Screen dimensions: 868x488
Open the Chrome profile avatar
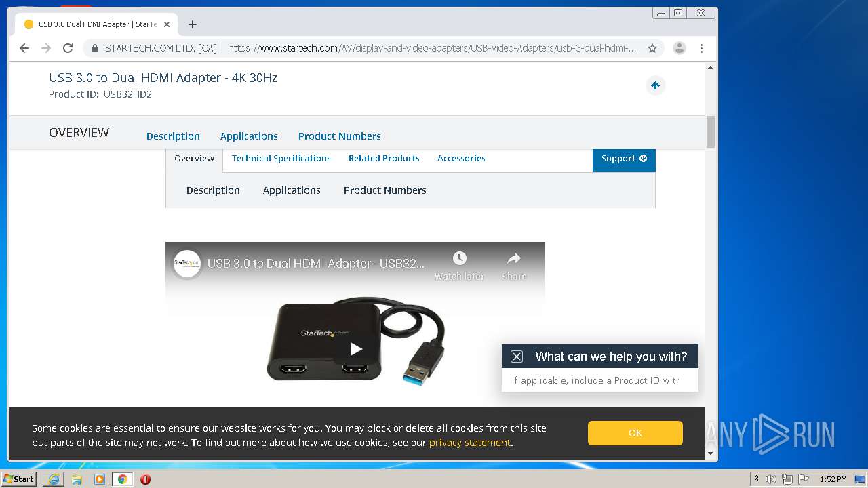pyautogui.click(x=679, y=48)
